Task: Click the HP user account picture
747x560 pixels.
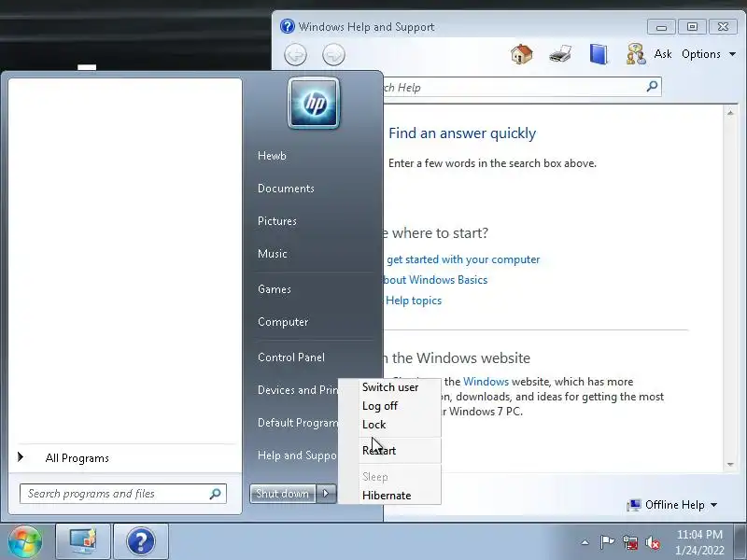Action: [x=314, y=104]
